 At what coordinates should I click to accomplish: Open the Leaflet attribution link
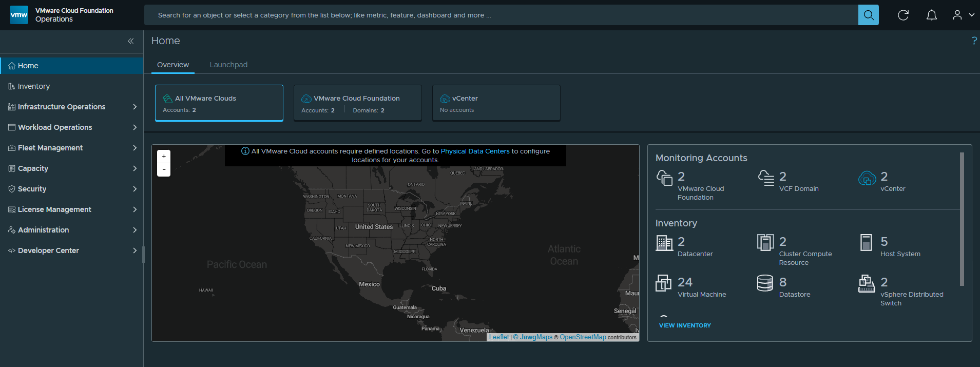[x=499, y=337]
